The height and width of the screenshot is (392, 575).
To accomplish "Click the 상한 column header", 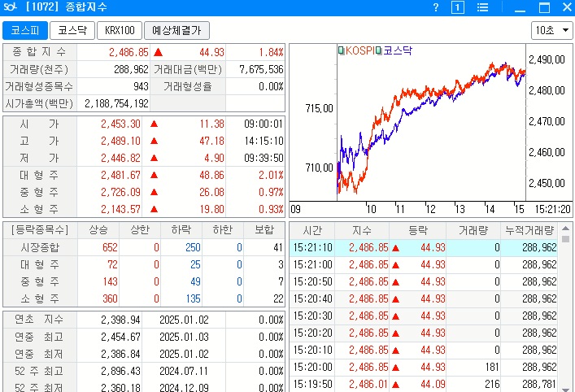I will (x=140, y=230).
